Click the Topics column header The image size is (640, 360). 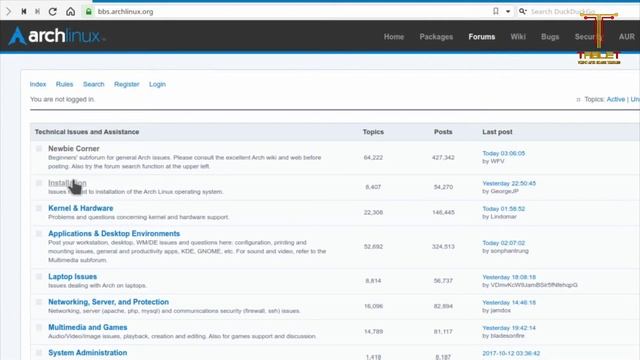pos(373,132)
